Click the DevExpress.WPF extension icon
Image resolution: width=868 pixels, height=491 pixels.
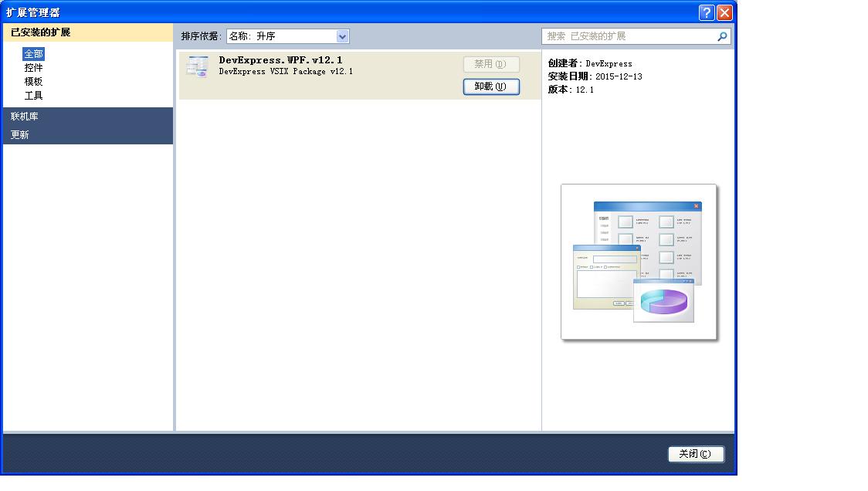[x=197, y=66]
